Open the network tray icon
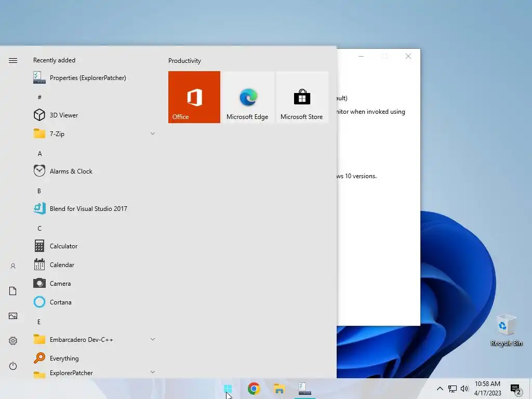 (453, 389)
